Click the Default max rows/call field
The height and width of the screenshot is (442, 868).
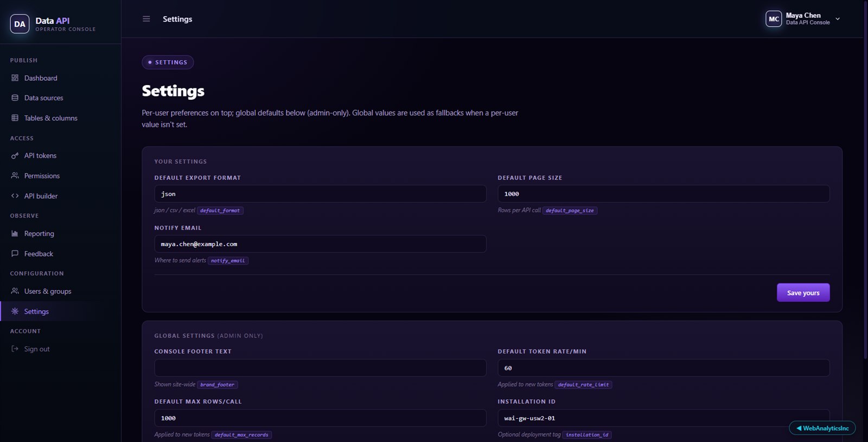320,418
